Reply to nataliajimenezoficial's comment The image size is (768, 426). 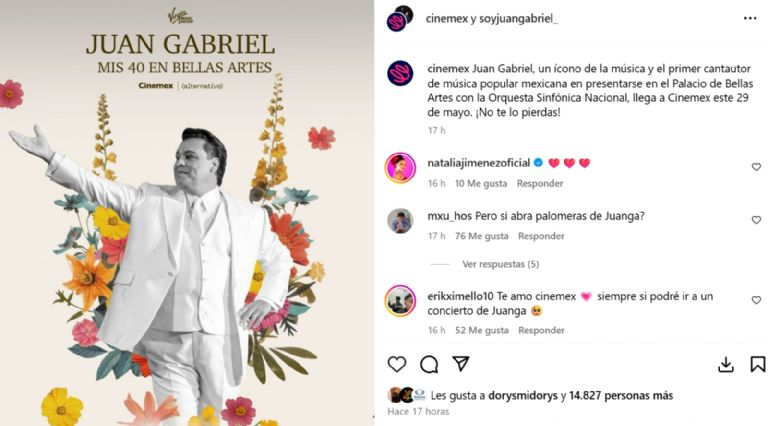pos(540,184)
